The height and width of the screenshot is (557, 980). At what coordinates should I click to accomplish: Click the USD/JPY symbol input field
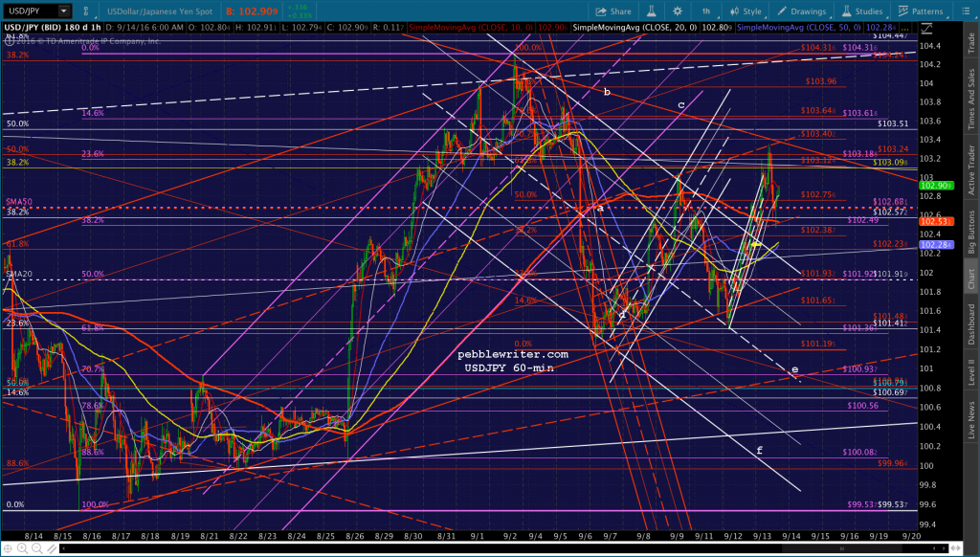[x=31, y=11]
